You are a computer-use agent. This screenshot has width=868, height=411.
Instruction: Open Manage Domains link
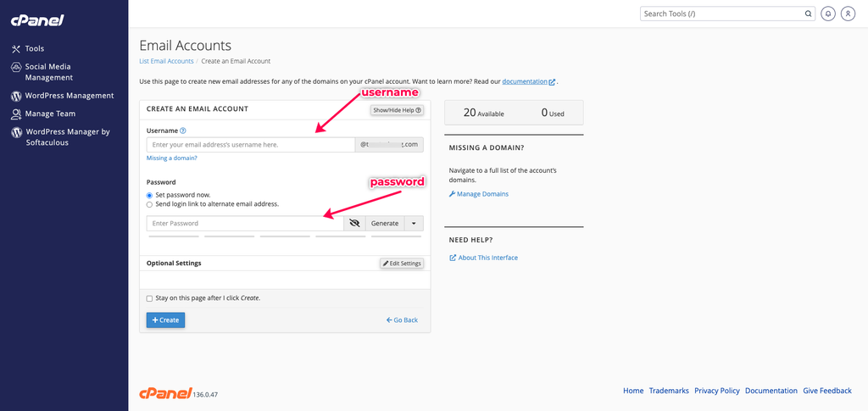(479, 194)
